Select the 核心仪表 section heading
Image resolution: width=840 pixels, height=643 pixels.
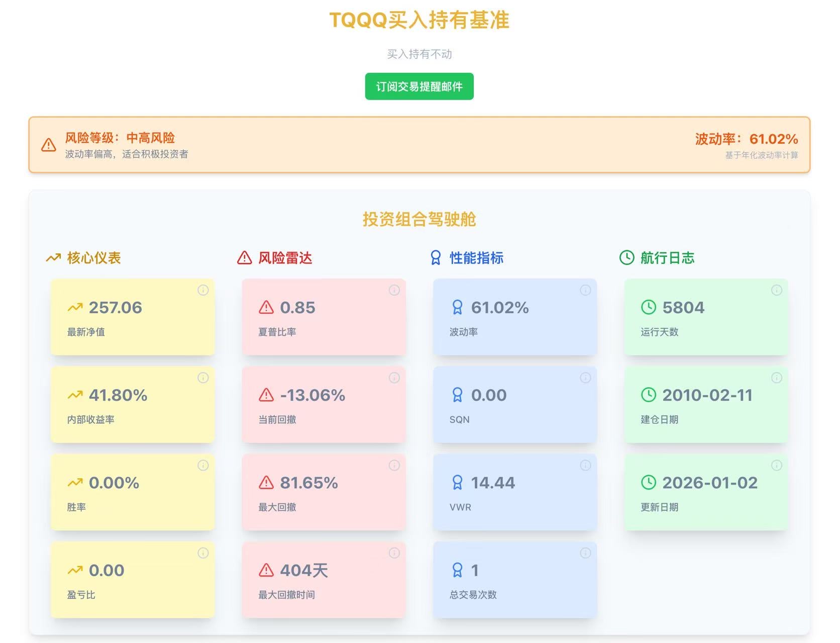click(94, 258)
